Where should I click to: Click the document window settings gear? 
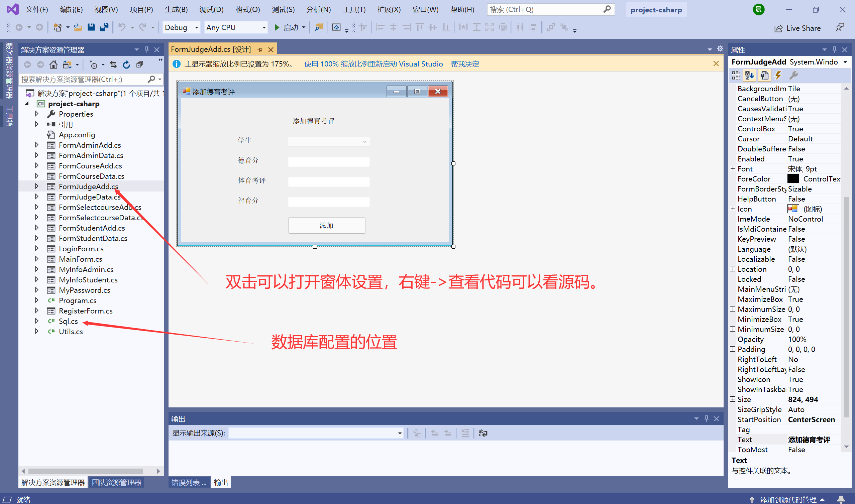pos(720,49)
